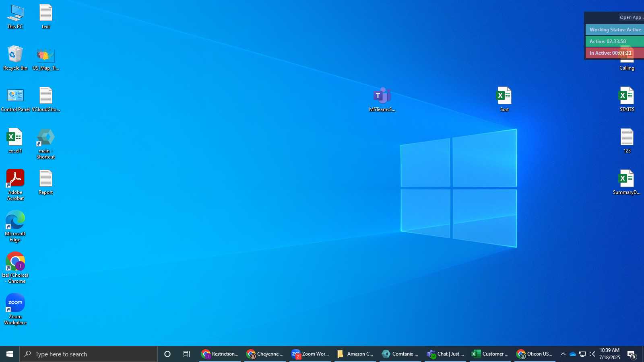The image size is (644, 362).
Task: Click the 'Active: 02:33:58' timer bar
Action: pyautogui.click(x=615, y=41)
